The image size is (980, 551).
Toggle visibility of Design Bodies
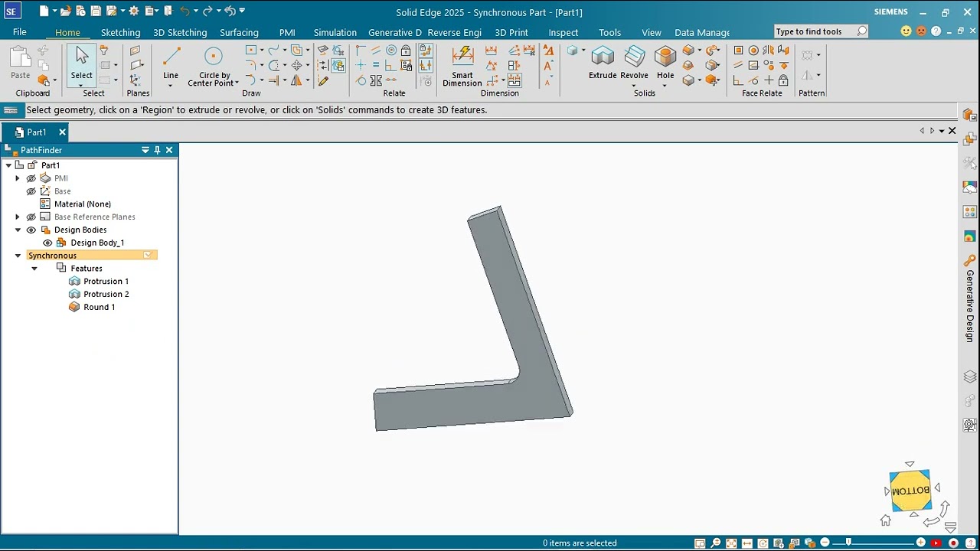click(31, 230)
